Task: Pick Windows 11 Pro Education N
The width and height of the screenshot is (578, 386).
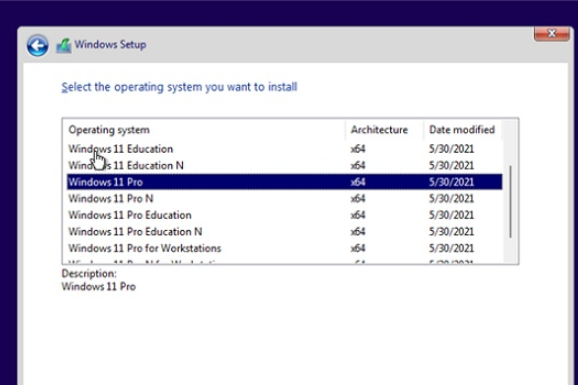Action: click(x=285, y=232)
